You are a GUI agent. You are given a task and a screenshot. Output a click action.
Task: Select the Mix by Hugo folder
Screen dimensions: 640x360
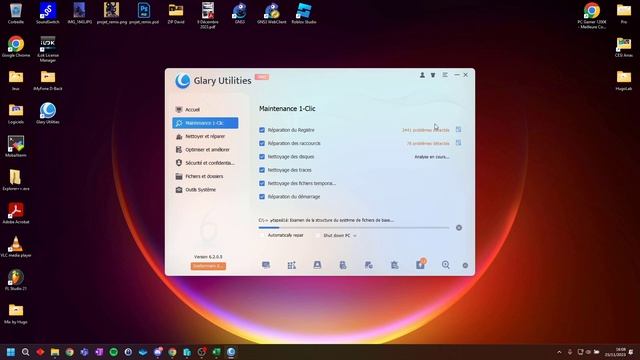pos(16,313)
